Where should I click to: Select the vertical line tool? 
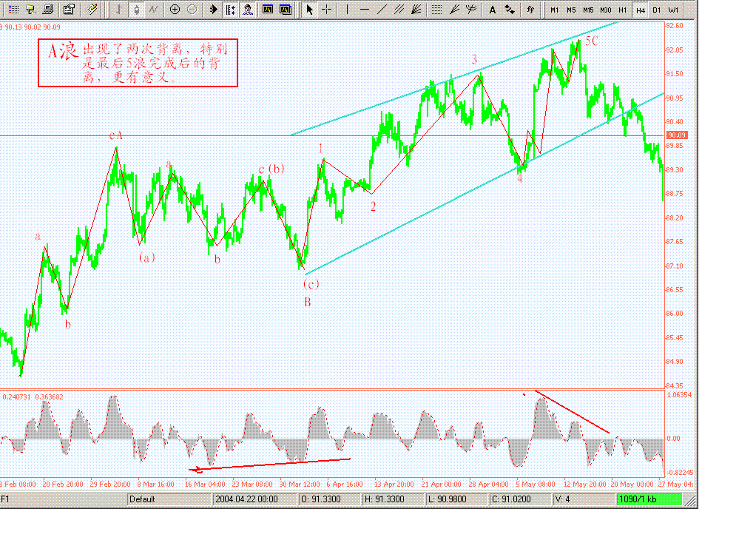click(x=347, y=9)
